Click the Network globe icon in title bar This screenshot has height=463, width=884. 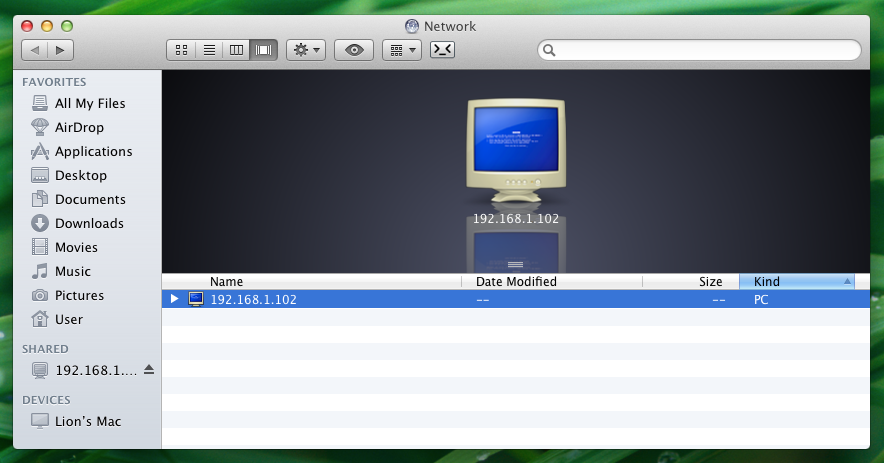click(x=412, y=26)
